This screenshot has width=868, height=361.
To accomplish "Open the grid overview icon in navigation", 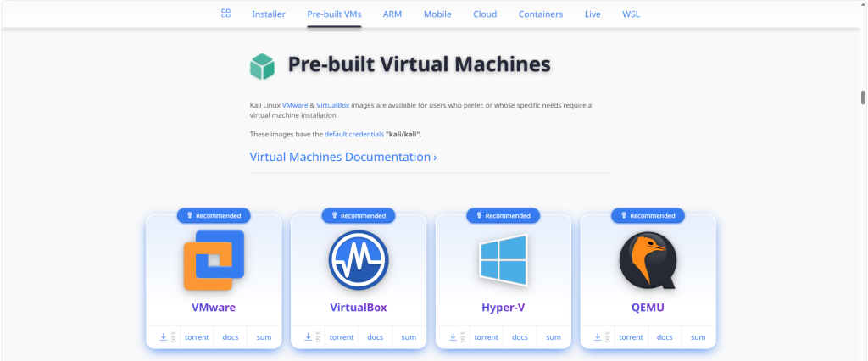I will pos(225,14).
